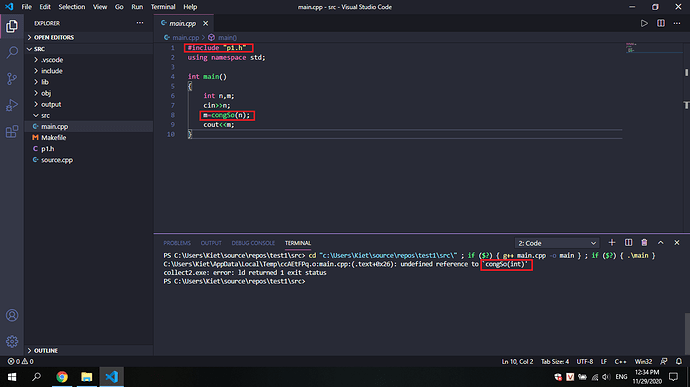Change indentation via Tab Size: 4
Viewport: 690px width, 387px height.
click(555, 361)
